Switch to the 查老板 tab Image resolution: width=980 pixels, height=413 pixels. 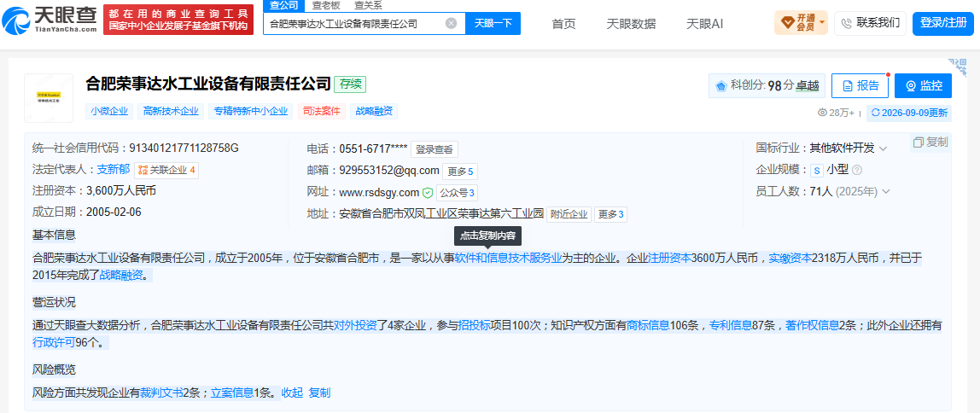click(x=324, y=6)
